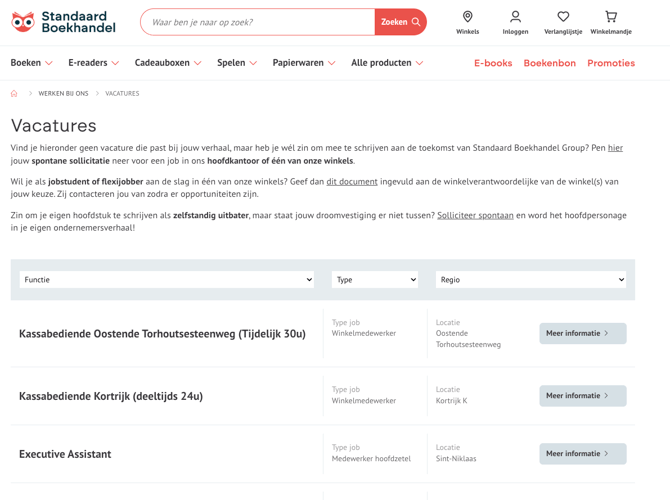Viewport: 670px width, 500px height.
Task: Expand the E-readers menu
Action: (x=94, y=63)
